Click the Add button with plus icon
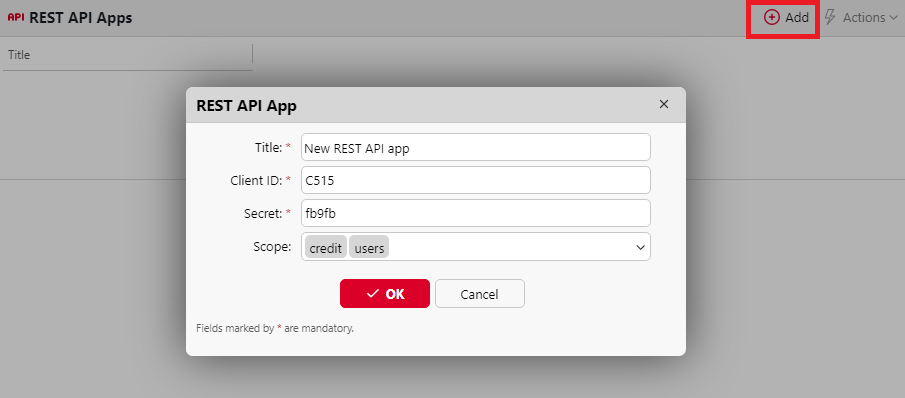This screenshot has width=905, height=398. 786,17
